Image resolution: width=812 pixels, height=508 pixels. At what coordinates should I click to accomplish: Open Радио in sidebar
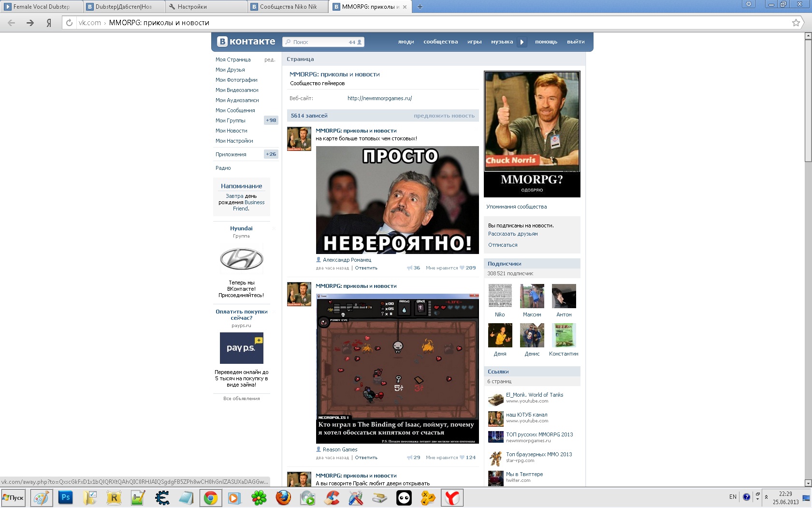(x=223, y=168)
